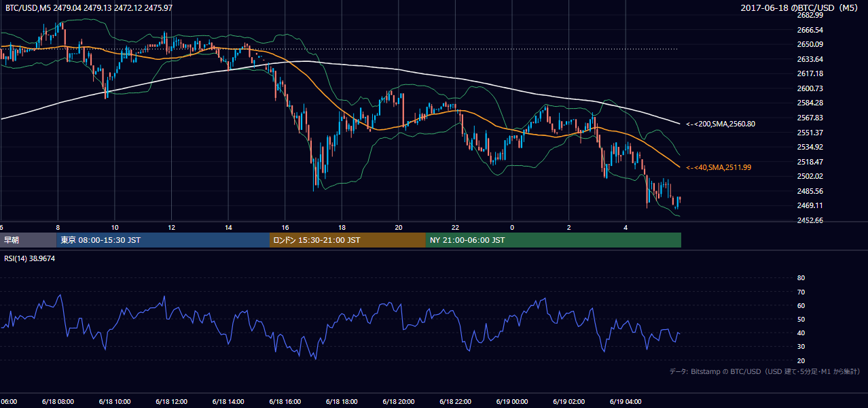Click the ロンドン 15:30-21:00 JST session bar
The height and width of the screenshot is (408, 868).
point(348,240)
